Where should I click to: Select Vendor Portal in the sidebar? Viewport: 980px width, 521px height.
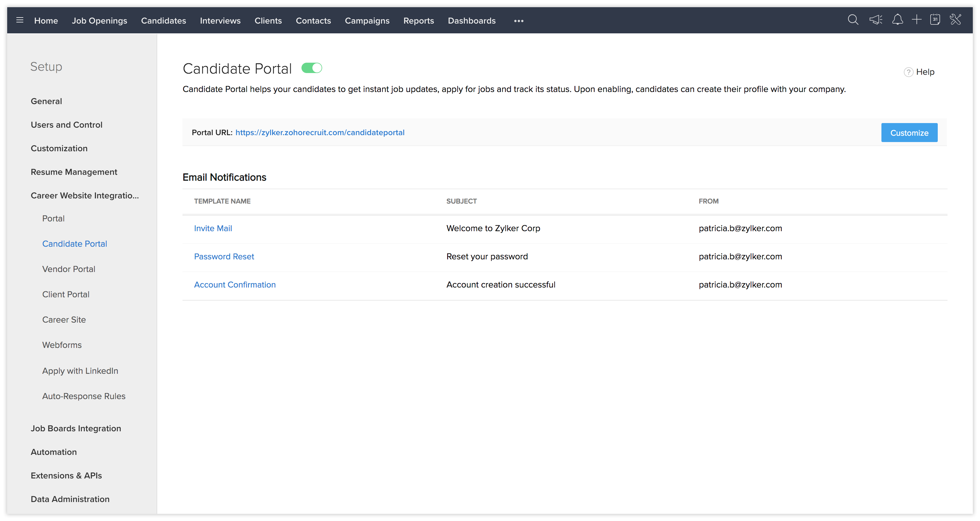68,269
